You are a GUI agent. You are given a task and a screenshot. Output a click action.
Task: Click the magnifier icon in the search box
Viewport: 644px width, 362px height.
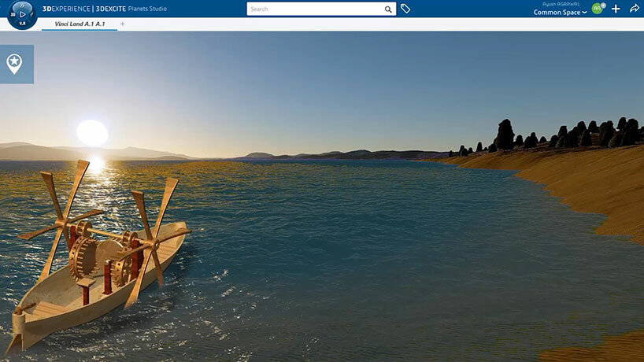click(x=388, y=9)
